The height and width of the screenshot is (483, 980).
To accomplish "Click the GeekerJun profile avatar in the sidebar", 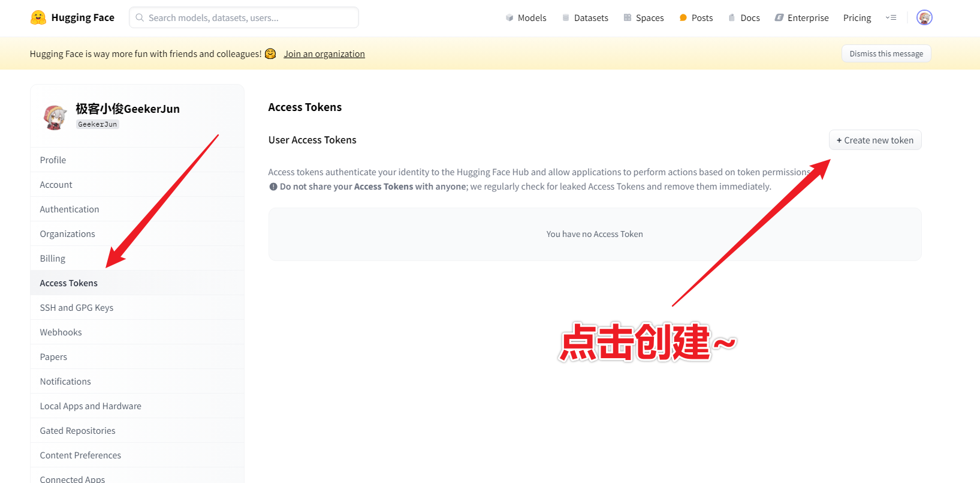I will tap(55, 117).
